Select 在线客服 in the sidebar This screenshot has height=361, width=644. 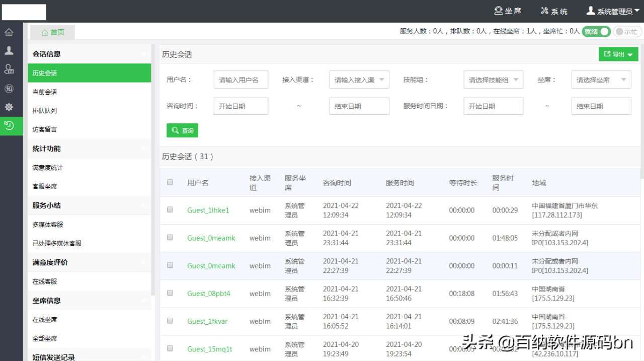[90, 281]
